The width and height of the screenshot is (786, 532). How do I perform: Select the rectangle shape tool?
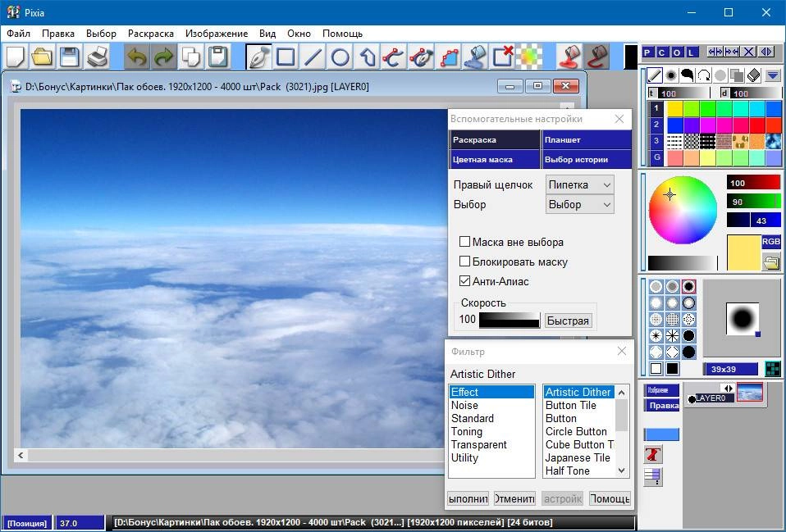[x=286, y=57]
